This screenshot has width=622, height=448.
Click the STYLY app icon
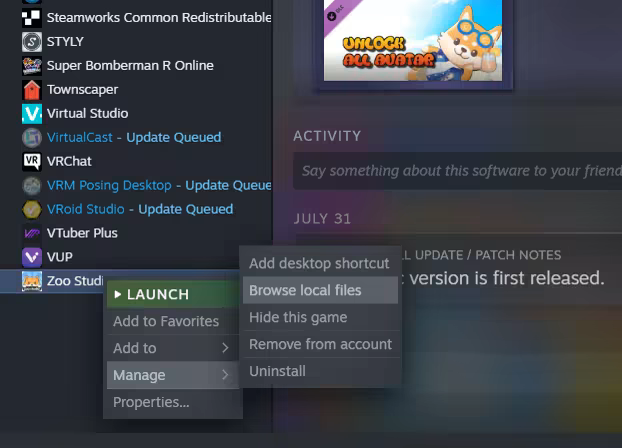click(x=32, y=42)
